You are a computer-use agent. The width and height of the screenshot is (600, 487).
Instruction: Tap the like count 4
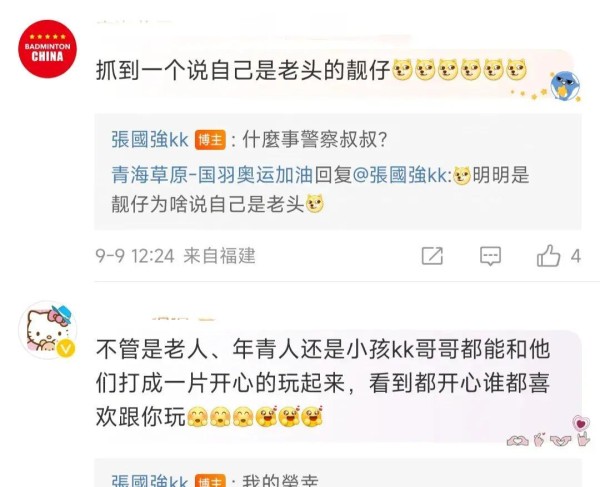coord(576,256)
